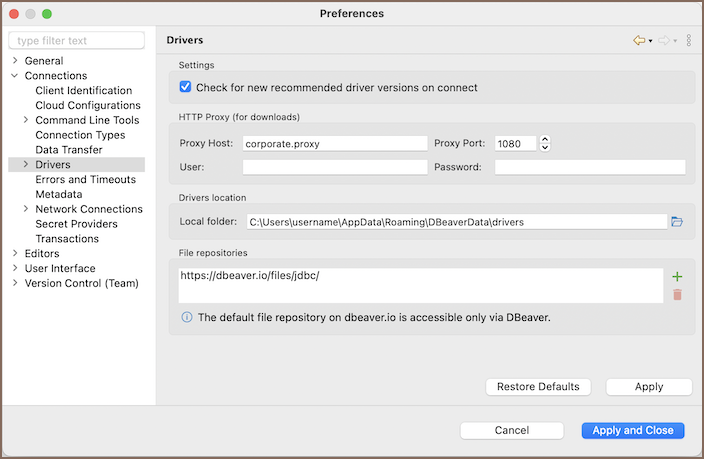Viewport: 704px width, 459px height.
Task: Click the Restore Defaults button
Action: 538,387
